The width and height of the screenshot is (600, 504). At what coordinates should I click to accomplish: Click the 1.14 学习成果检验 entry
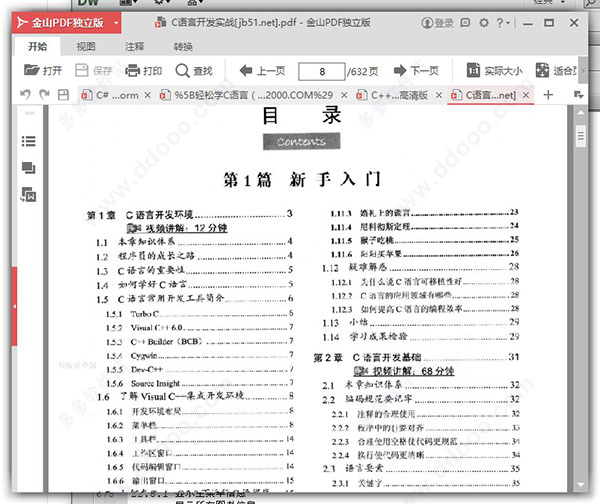pos(421,336)
